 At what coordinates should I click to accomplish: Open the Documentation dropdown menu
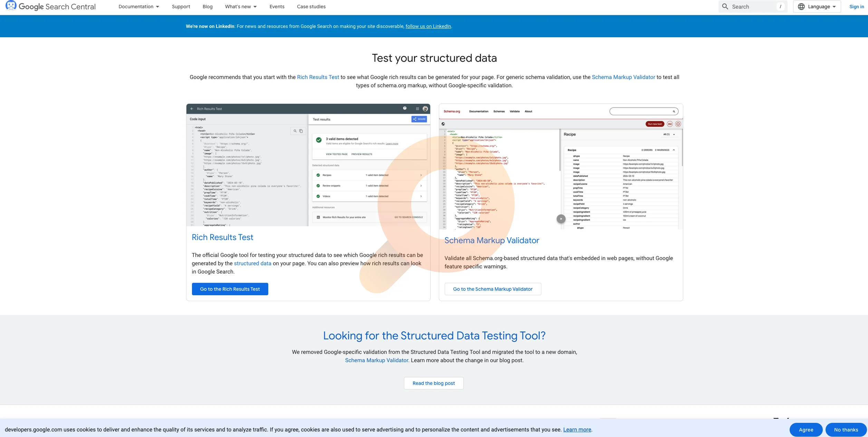[138, 7]
